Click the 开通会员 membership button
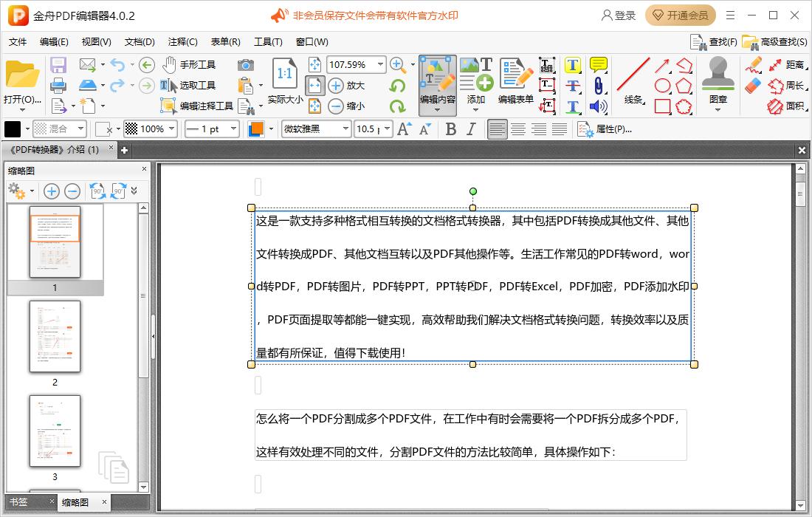The image size is (812, 517). pyautogui.click(x=679, y=15)
